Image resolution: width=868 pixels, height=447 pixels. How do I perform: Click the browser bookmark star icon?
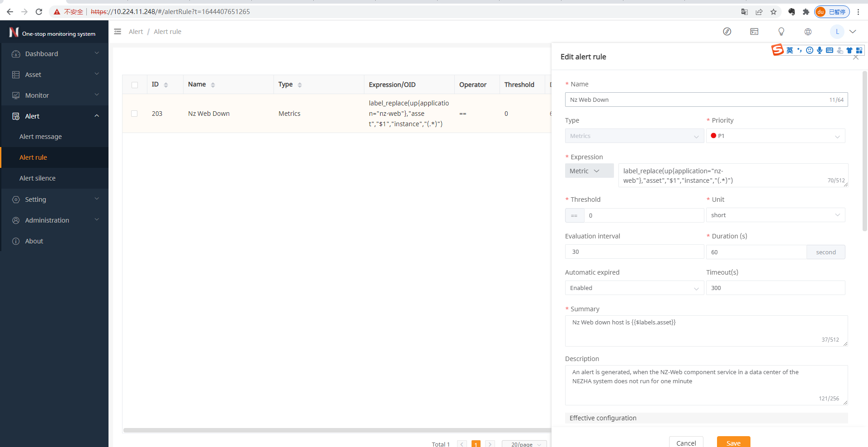coord(774,12)
